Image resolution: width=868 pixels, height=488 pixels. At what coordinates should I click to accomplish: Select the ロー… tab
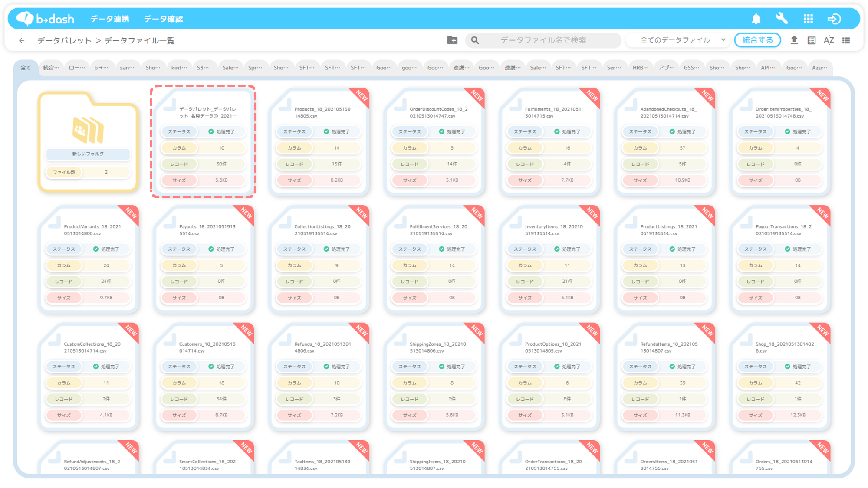[x=77, y=67]
